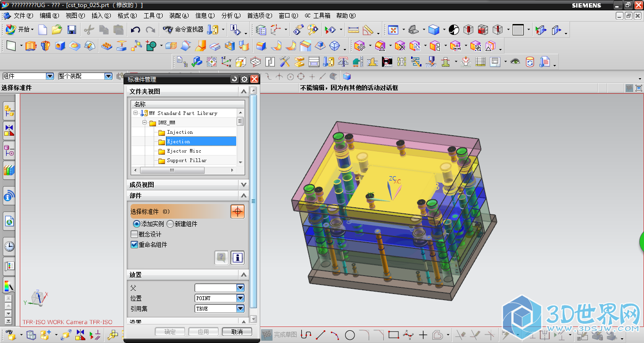The image size is (644, 343).
Task: Click the New file icon
Action: pos(43,30)
